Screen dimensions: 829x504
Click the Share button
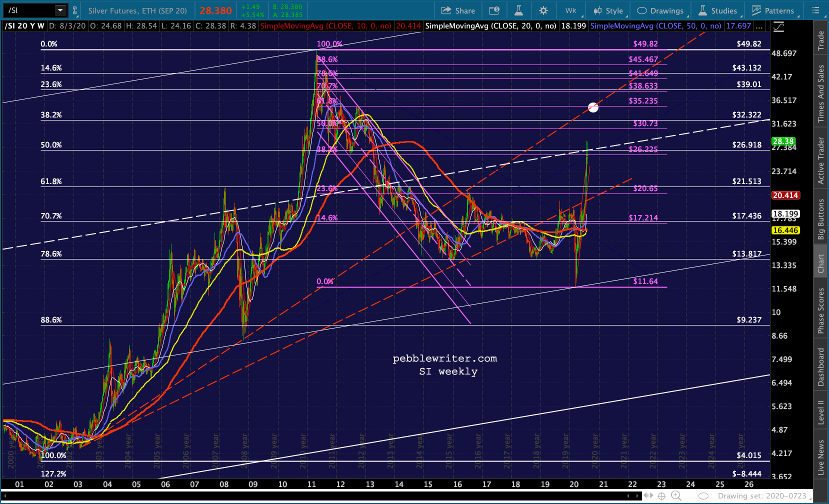(x=458, y=10)
